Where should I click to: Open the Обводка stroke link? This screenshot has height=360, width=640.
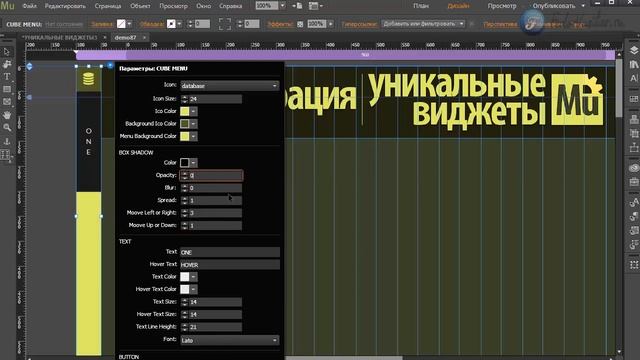(x=152, y=24)
